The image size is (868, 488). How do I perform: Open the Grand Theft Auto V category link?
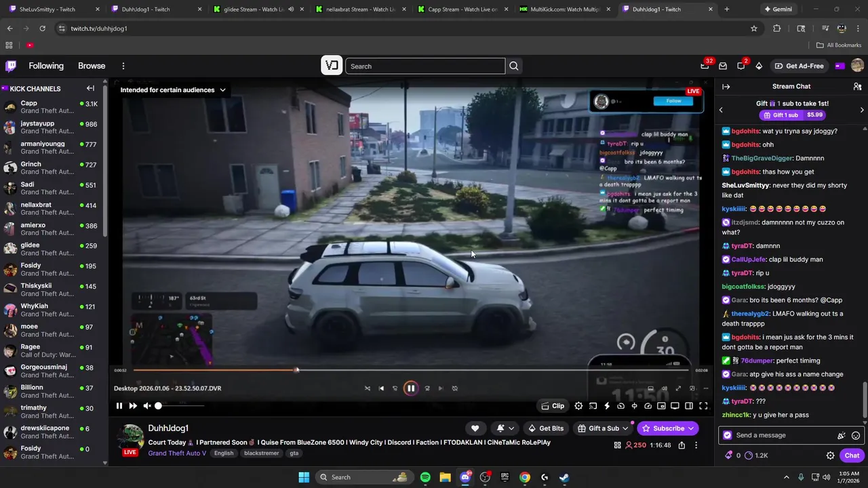177,453
